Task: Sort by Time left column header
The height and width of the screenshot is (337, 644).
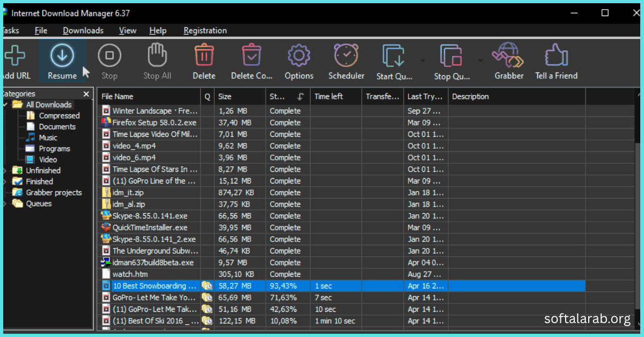Action: coord(336,97)
